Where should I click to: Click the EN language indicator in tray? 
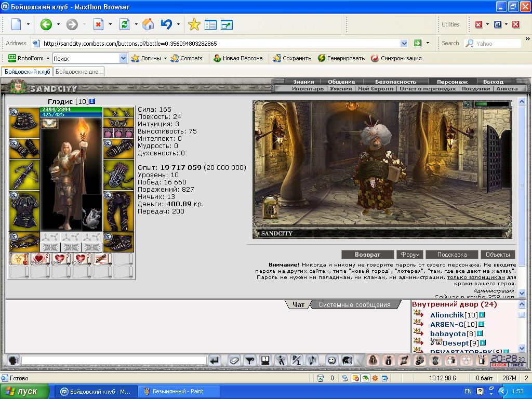point(468,391)
